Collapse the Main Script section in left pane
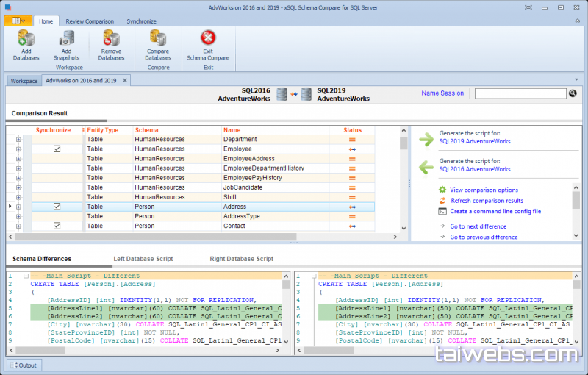588x375 pixels. (x=25, y=276)
